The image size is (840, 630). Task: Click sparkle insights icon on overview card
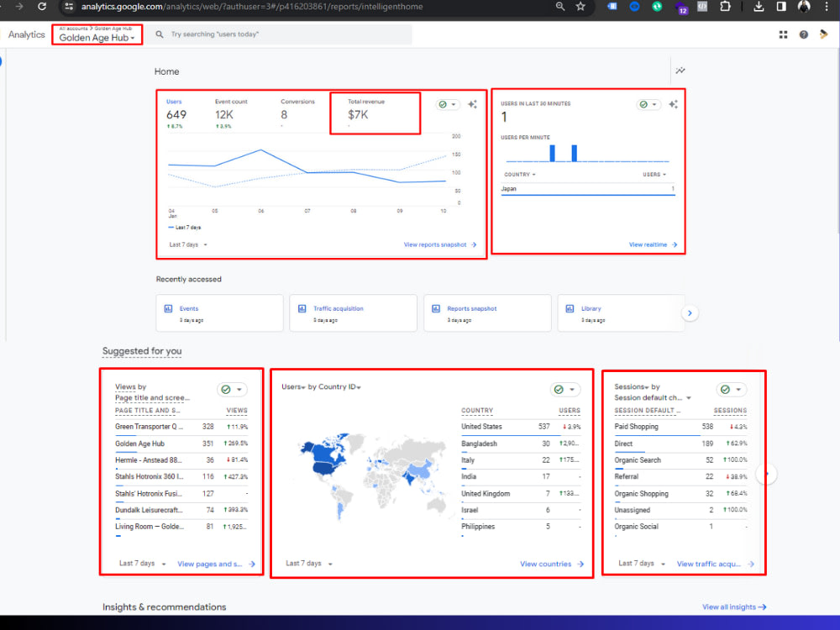[x=472, y=104]
